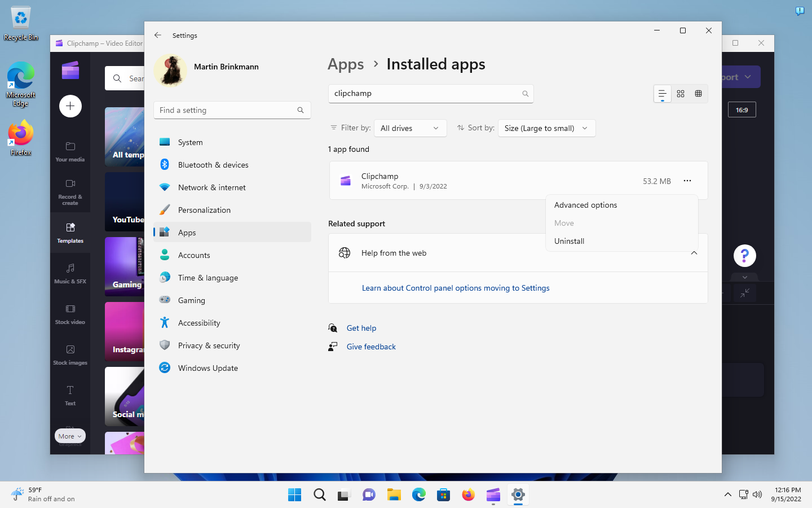Open Personalization settings

[232, 210]
